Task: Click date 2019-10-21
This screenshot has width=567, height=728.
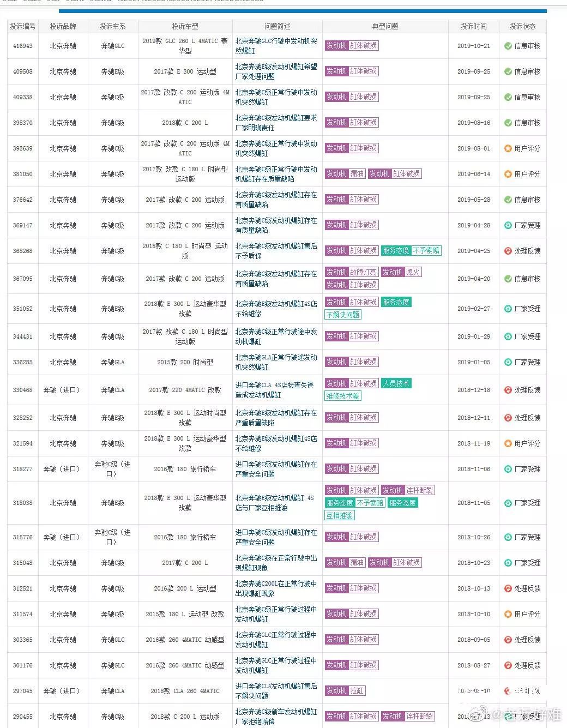Action: pyautogui.click(x=474, y=46)
